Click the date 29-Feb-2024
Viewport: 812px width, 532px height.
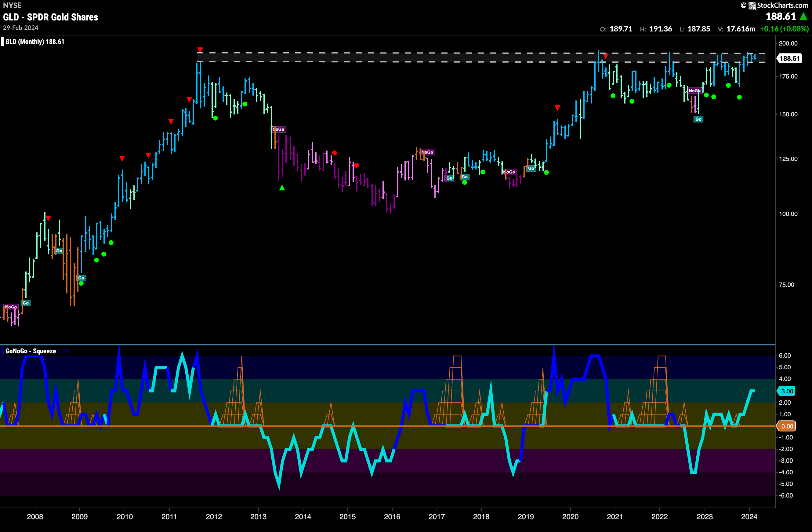coord(21,28)
